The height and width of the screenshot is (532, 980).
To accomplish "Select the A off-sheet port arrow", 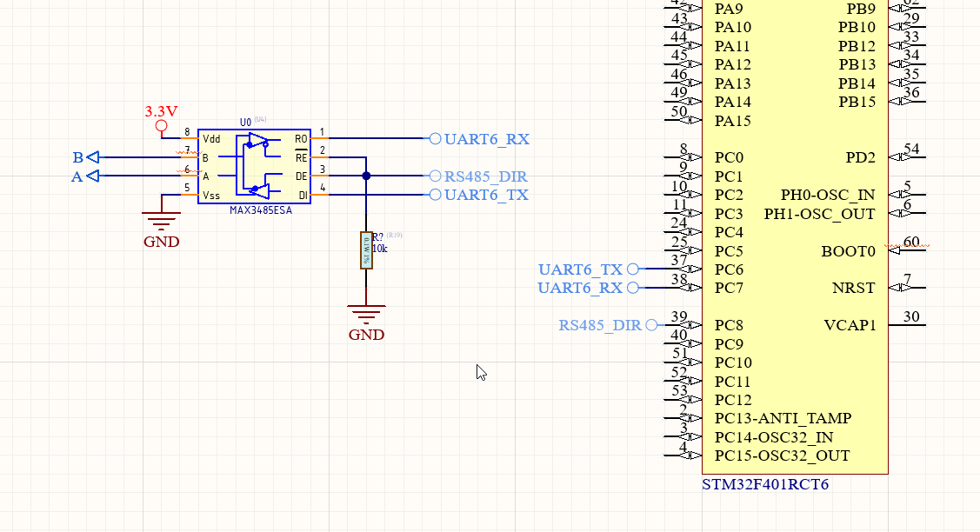I will 93,176.
